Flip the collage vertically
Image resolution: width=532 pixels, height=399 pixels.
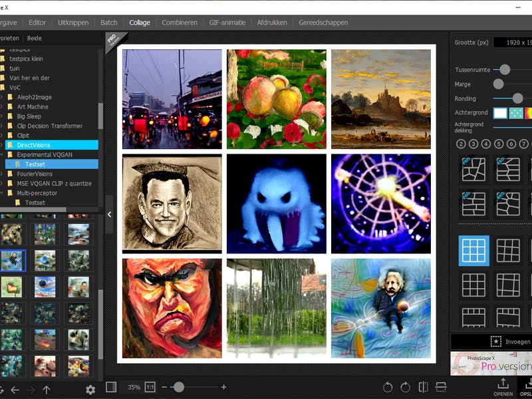coord(441,387)
